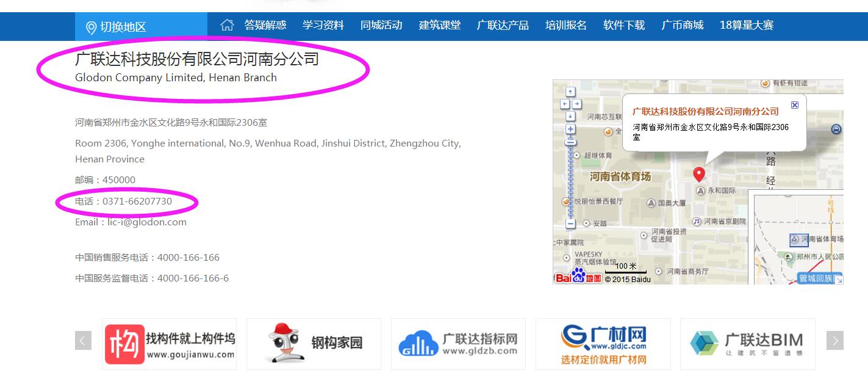Go to the home page via house icon
The image size is (868, 392).
click(227, 25)
